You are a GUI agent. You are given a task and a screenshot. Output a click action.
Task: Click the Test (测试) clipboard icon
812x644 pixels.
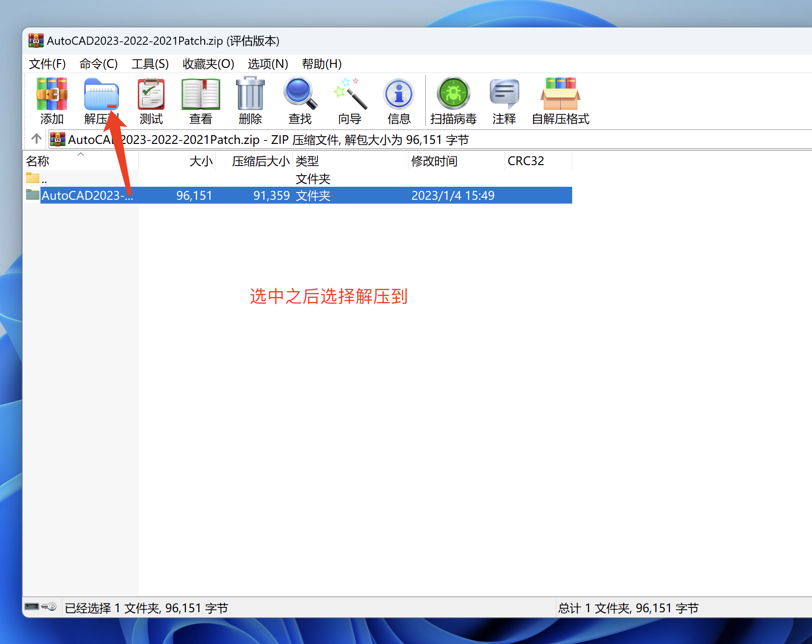click(151, 94)
